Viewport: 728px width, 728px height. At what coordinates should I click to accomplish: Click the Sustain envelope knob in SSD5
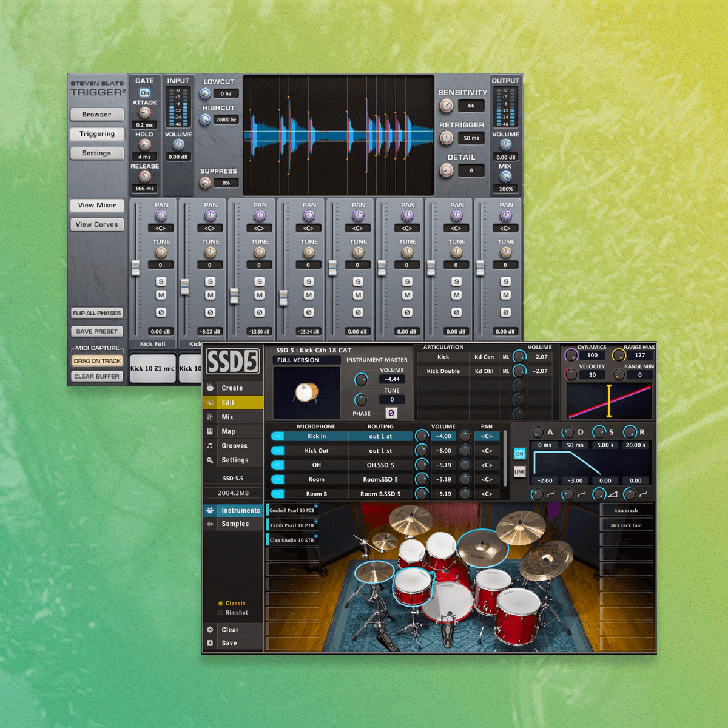point(599,432)
